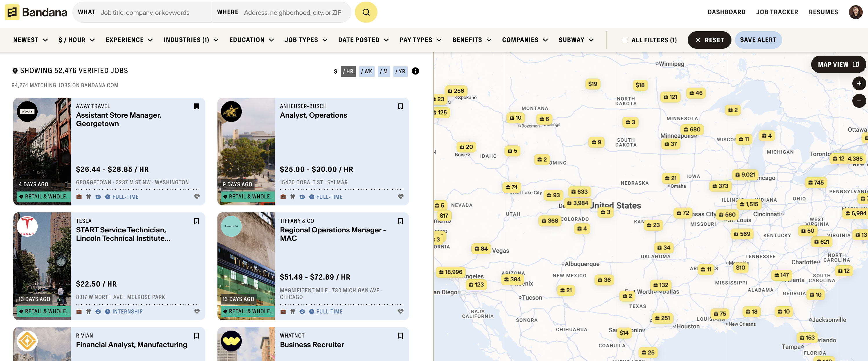The image size is (868, 361).
Task: Click the 680 jobs marker near Minneapolis
Action: (x=692, y=129)
